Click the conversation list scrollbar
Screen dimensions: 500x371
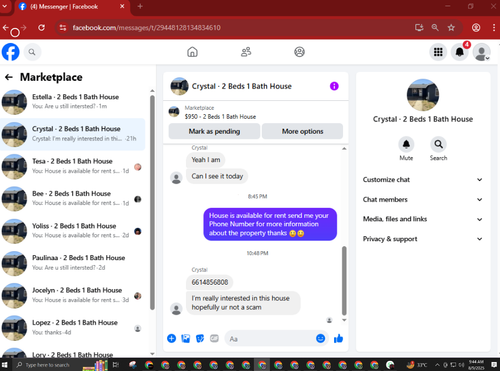152,203
